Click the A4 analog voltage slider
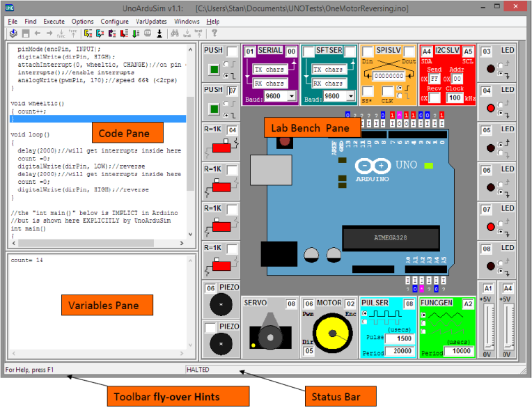The width and height of the screenshot is (532, 408). (x=508, y=327)
